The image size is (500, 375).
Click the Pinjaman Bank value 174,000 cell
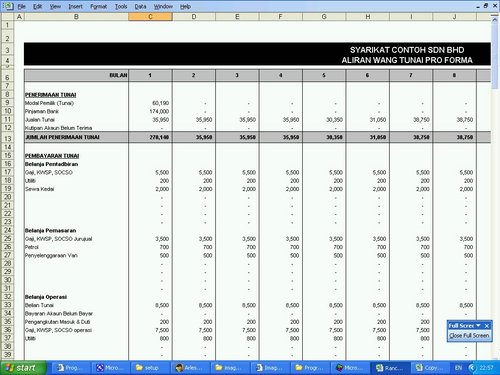point(150,111)
